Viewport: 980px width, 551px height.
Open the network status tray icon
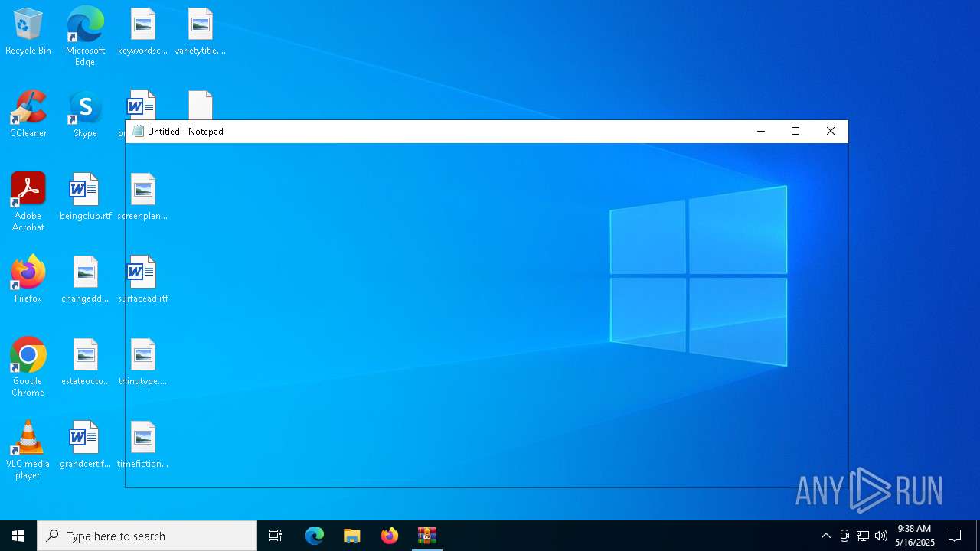click(863, 536)
